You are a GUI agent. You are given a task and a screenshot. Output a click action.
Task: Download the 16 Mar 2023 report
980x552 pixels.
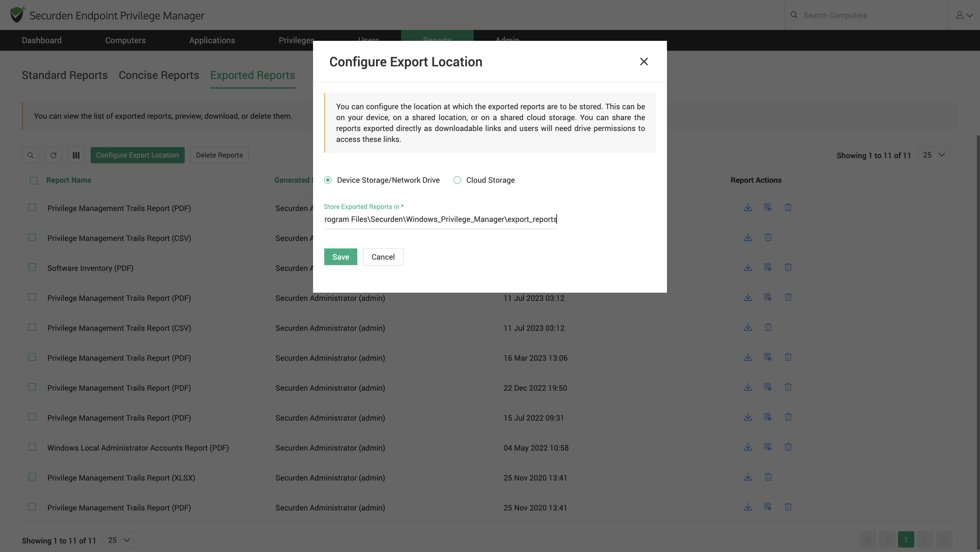pyautogui.click(x=748, y=357)
